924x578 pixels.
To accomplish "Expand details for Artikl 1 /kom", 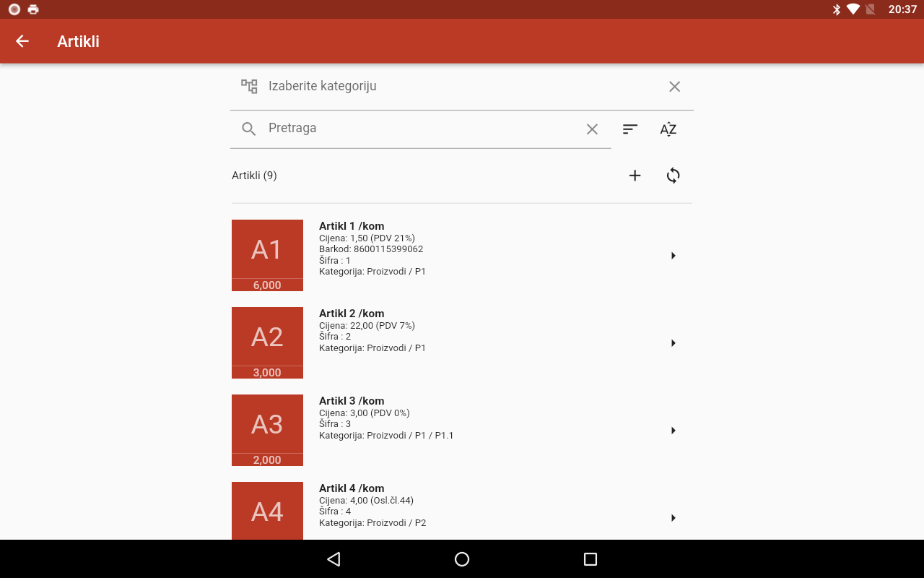I will pos(673,255).
